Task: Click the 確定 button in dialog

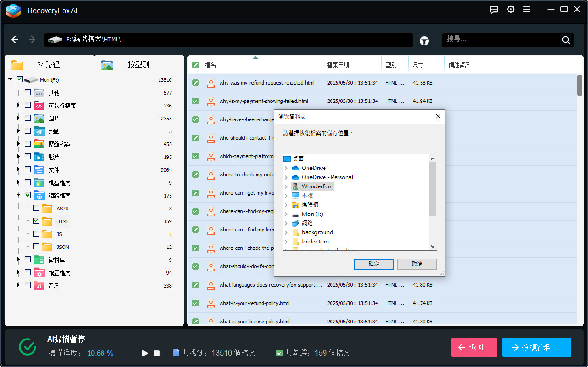Action: (373, 264)
